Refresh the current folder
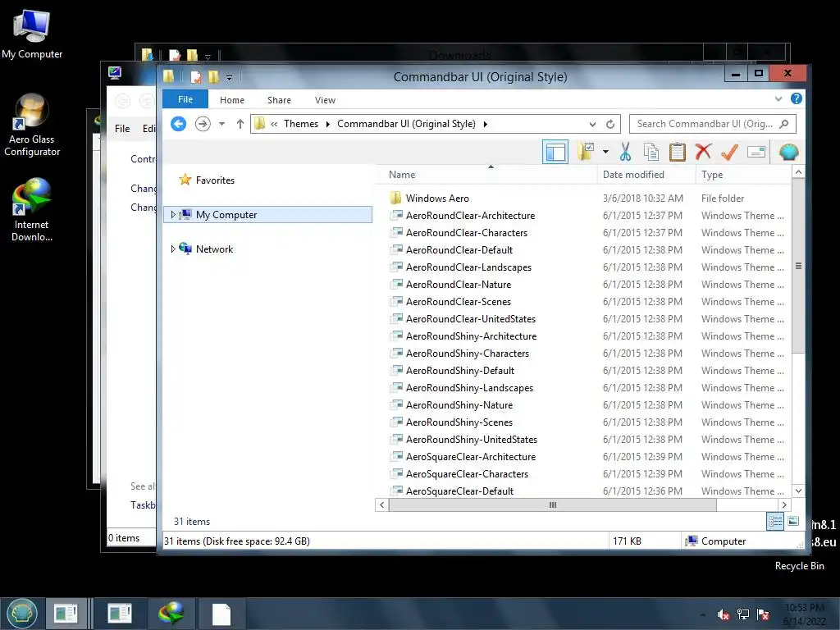 pyautogui.click(x=610, y=125)
